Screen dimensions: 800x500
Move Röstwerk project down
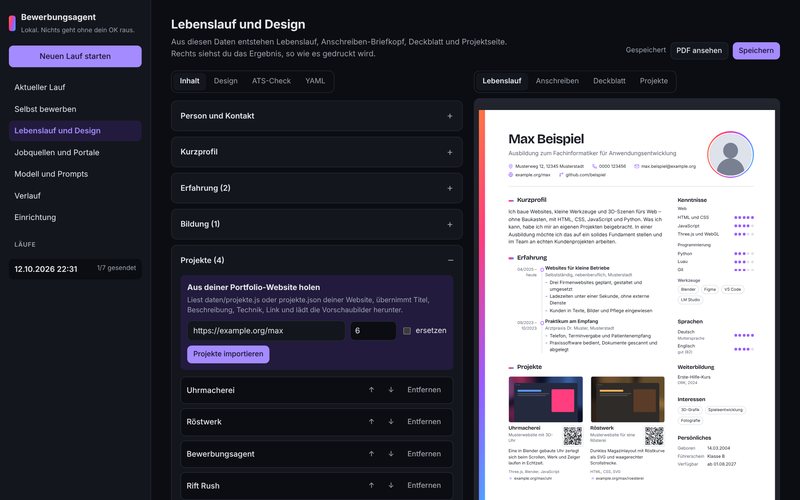391,421
